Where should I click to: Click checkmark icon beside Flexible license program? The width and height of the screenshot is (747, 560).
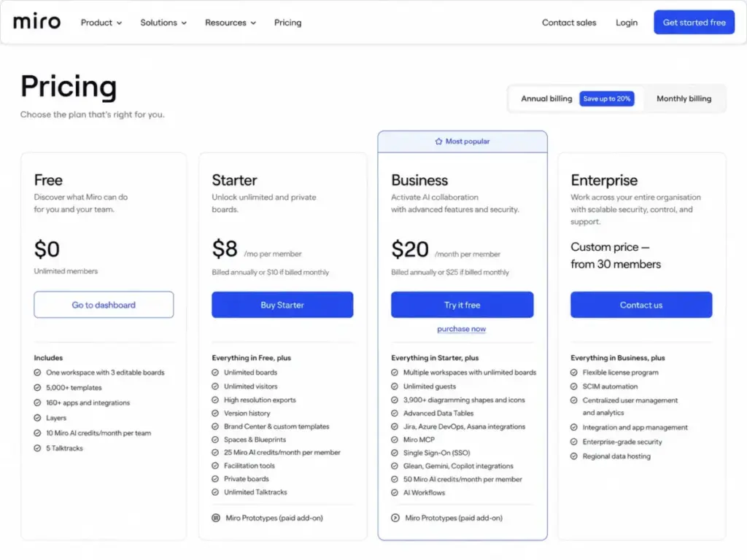click(x=573, y=373)
